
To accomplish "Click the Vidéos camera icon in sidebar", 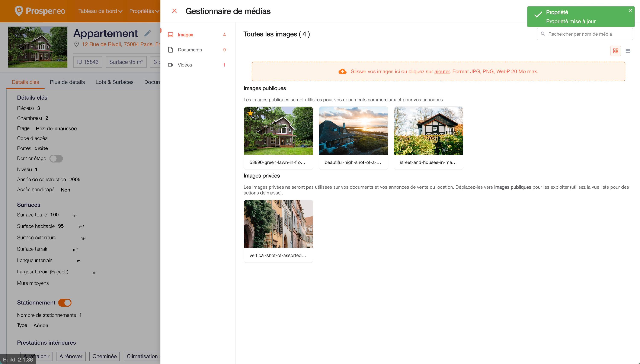I will click(171, 65).
